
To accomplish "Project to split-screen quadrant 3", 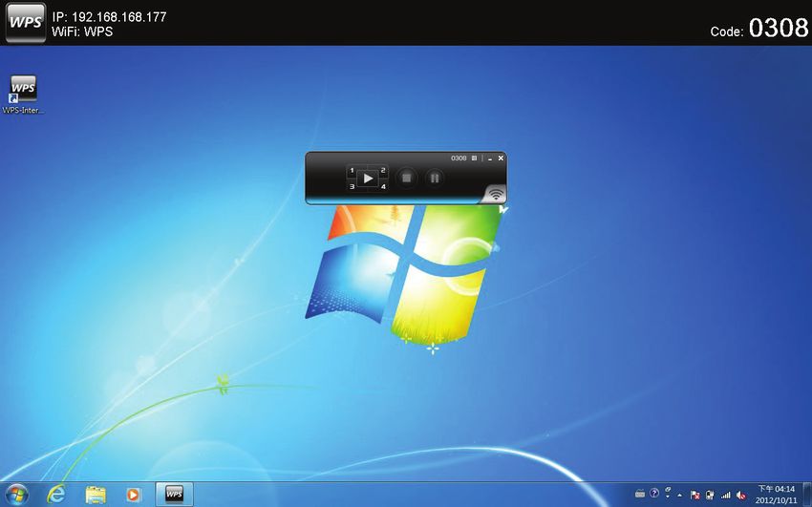I will click(353, 187).
